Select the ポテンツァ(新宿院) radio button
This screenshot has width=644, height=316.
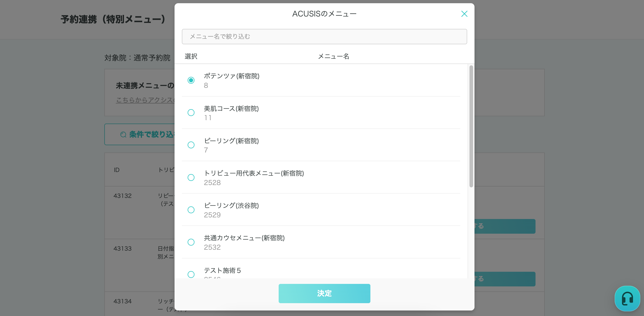pyautogui.click(x=191, y=80)
